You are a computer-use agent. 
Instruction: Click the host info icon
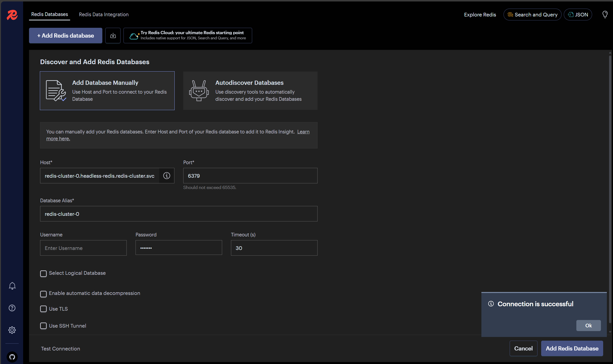tap(167, 176)
